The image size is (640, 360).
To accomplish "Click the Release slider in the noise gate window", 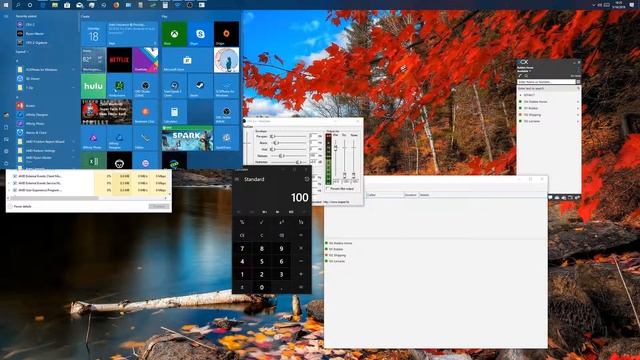I will (x=288, y=156).
